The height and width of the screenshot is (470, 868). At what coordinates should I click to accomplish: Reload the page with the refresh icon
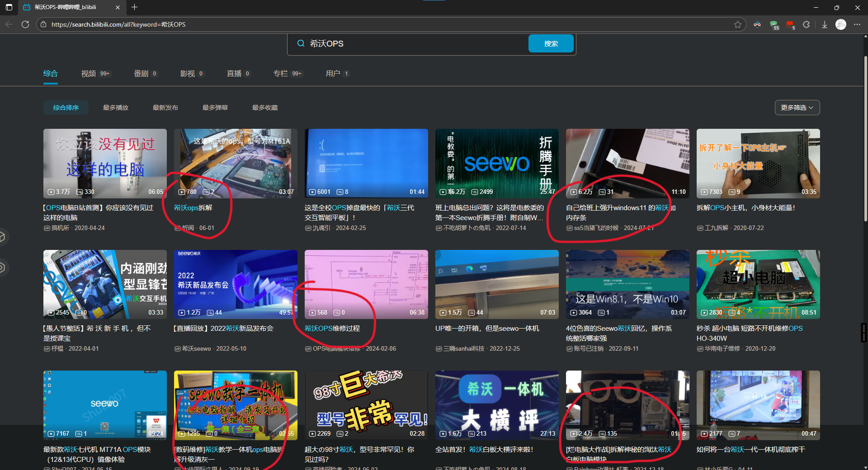point(26,24)
